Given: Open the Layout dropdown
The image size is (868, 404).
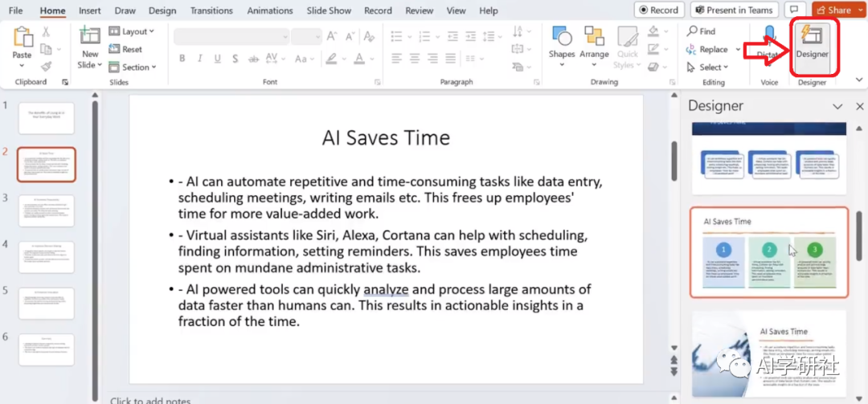Looking at the screenshot, I should [x=131, y=31].
